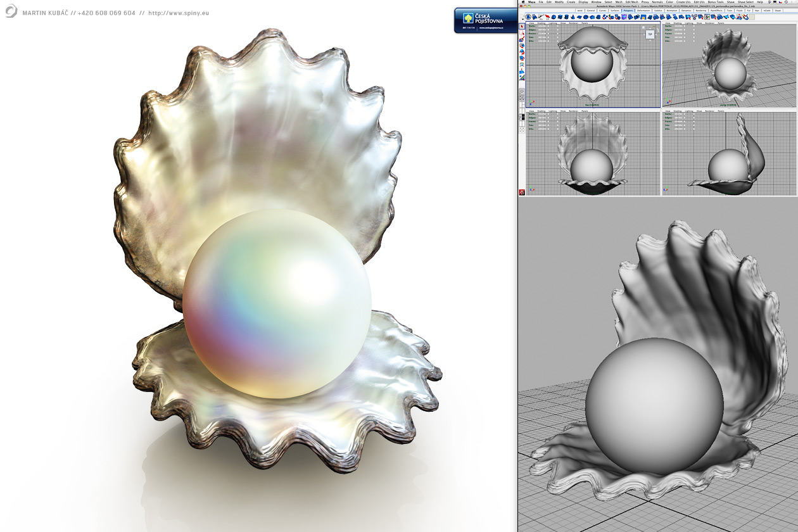798x532 pixels.
Task: Switch to the nCloth shelf tab
Action: (x=766, y=11)
